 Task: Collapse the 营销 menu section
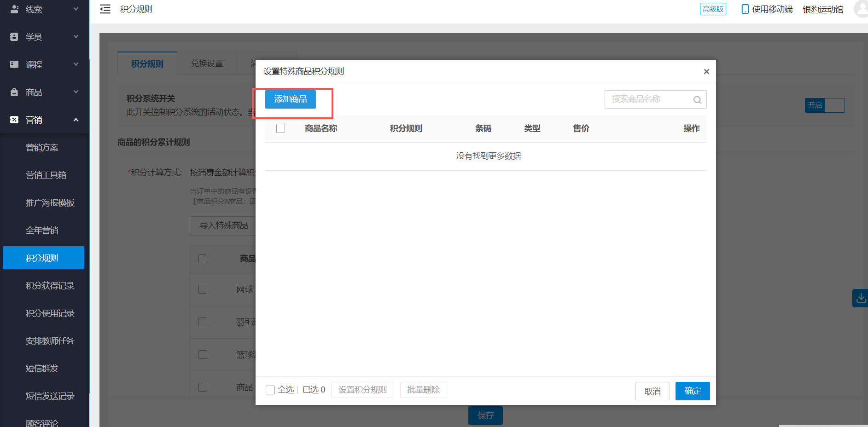pyautogui.click(x=76, y=120)
